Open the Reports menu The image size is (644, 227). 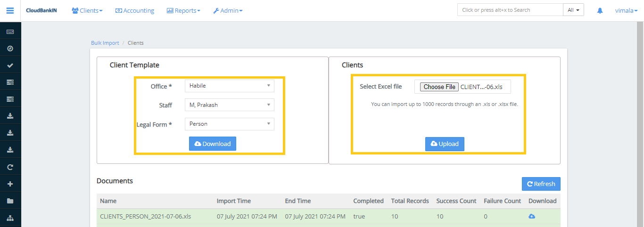pyautogui.click(x=183, y=10)
